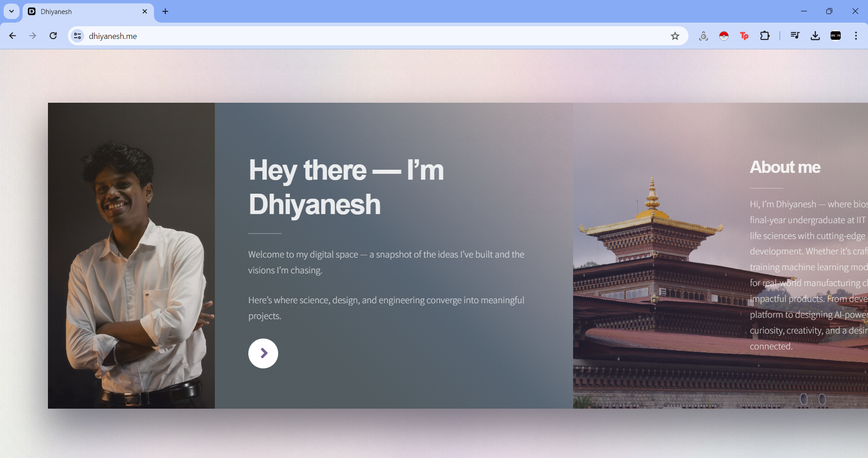Open a new tab with plus button
The height and width of the screenshot is (458, 868).
(x=166, y=11)
